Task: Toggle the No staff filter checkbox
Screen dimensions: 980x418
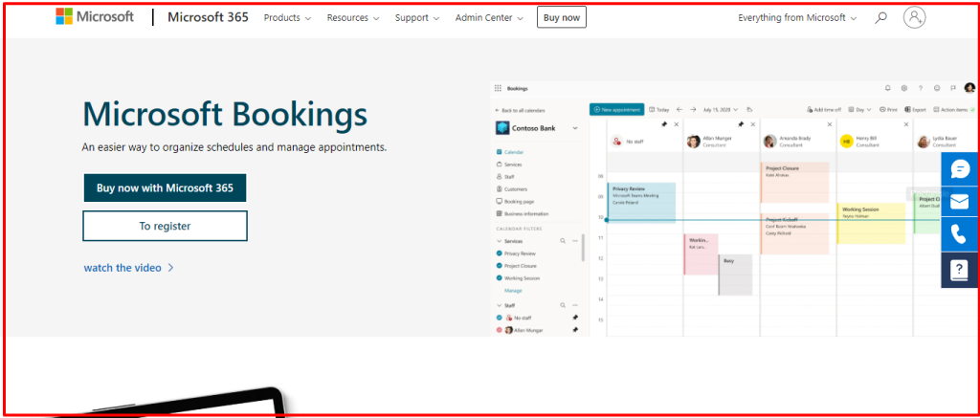Action: (x=499, y=318)
